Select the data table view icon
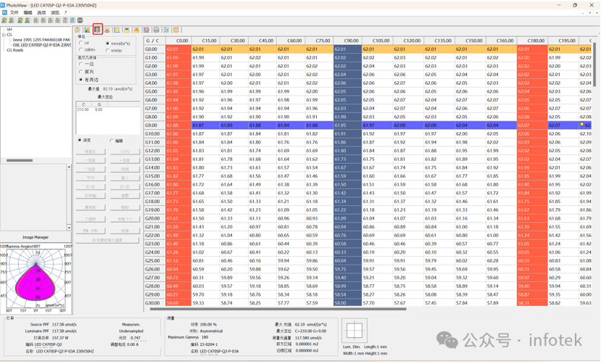Screen dimensions: 601x364 [97, 30]
